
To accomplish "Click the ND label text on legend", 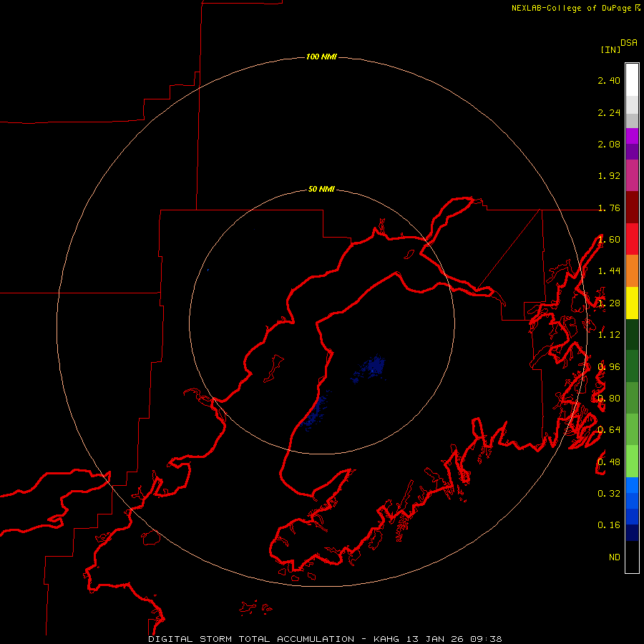I will pyautogui.click(x=615, y=557).
